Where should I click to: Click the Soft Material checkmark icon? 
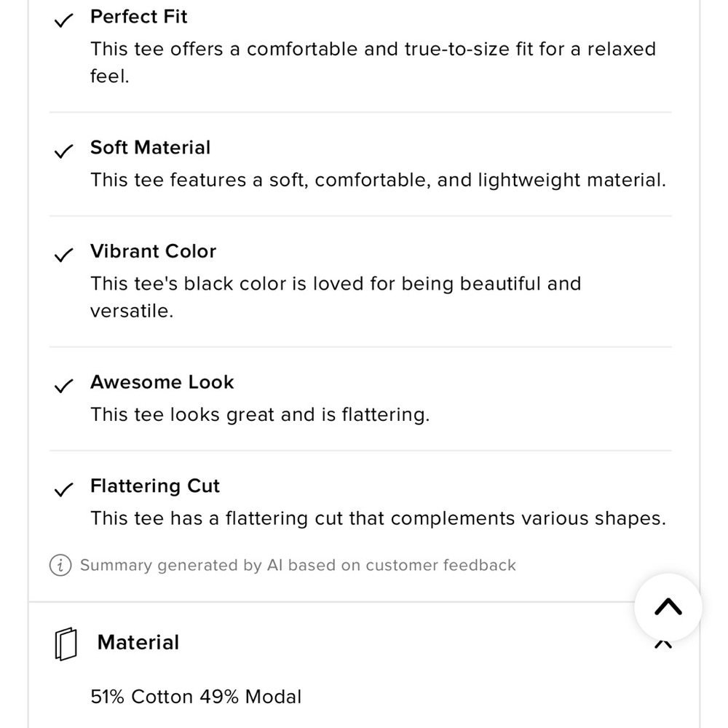click(x=63, y=151)
